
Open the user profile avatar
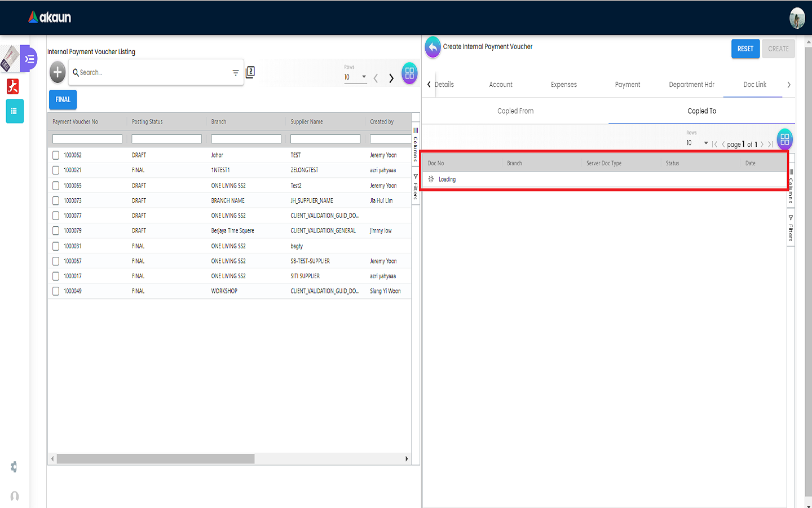[x=797, y=18]
